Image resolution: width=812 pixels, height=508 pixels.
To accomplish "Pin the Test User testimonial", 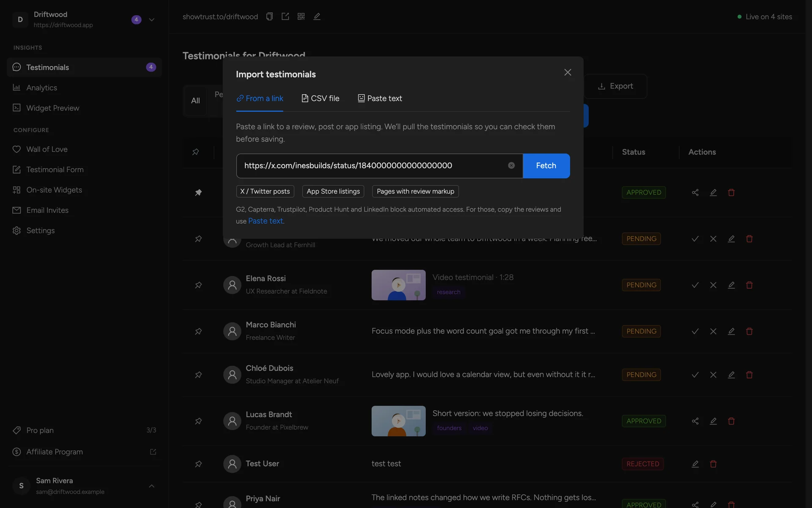I will pos(198,464).
